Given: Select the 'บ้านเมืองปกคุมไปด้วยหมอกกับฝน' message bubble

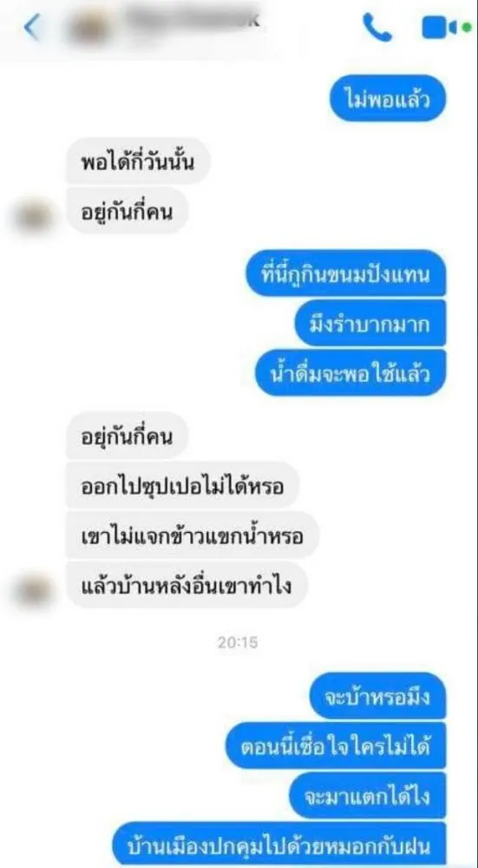Looking at the screenshot, I should [x=278, y=845].
